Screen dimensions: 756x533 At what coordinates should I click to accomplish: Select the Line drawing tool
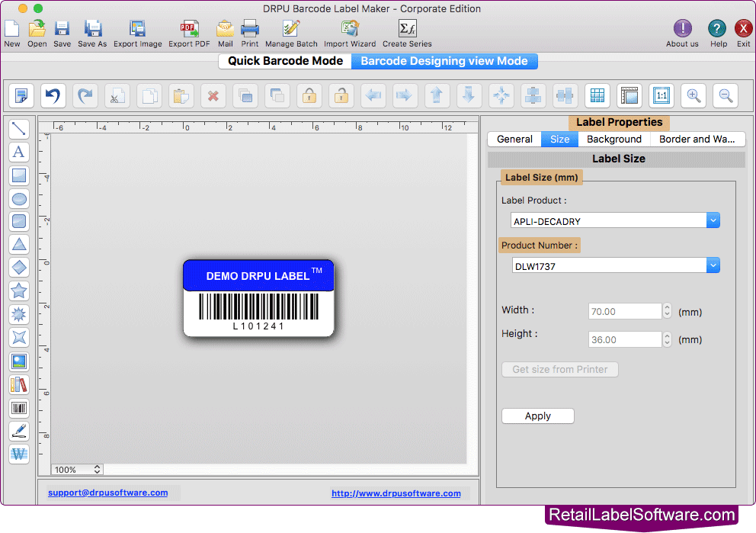point(19,129)
